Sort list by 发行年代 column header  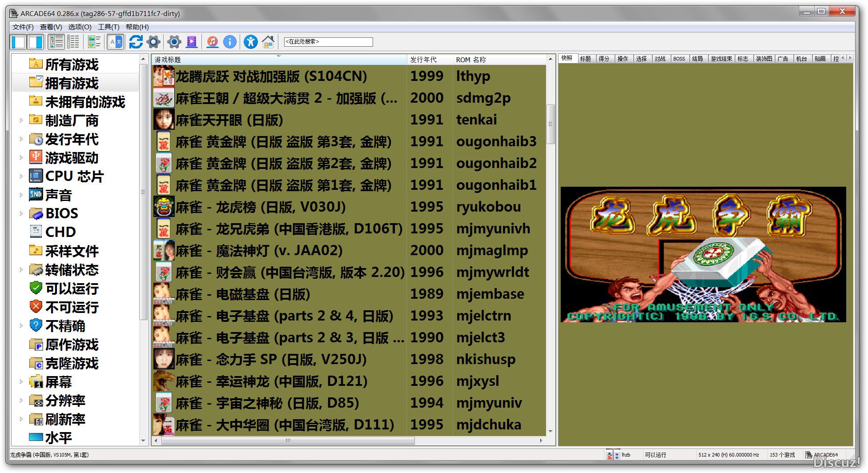[423, 60]
